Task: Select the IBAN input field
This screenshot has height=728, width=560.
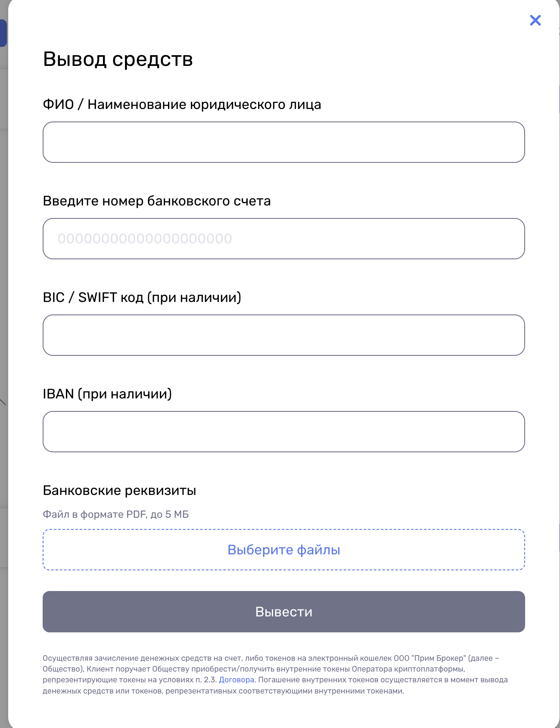Action: point(283,432)
